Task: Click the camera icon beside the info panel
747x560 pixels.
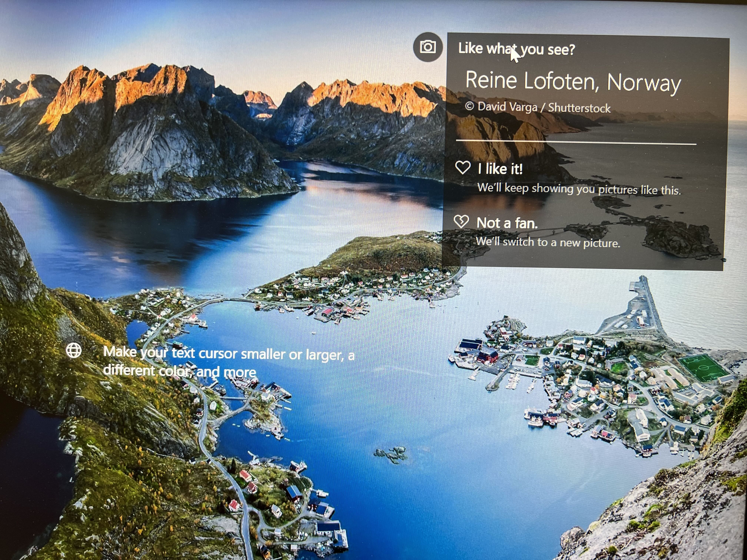Action: coord(428,47)
